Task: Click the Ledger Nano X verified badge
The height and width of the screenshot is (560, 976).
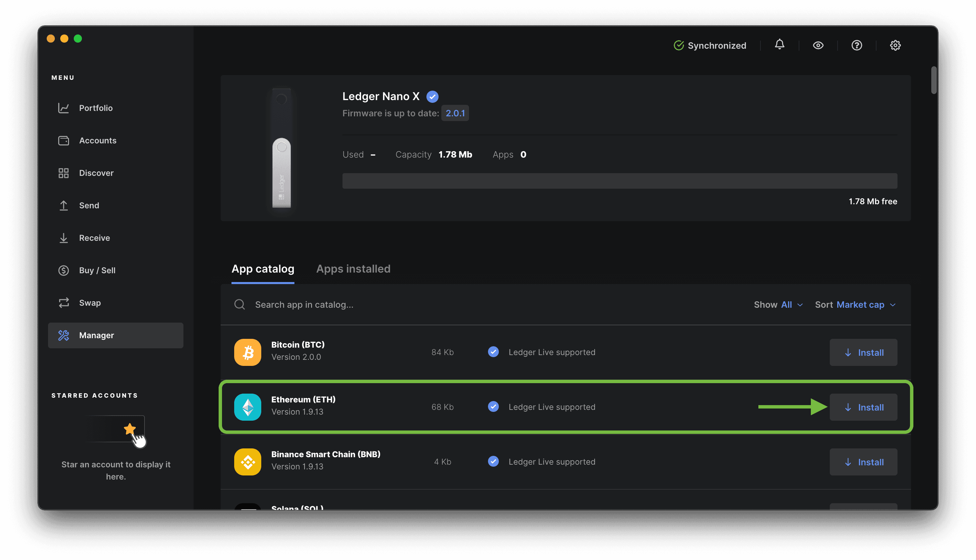Action: click(432, 96)
